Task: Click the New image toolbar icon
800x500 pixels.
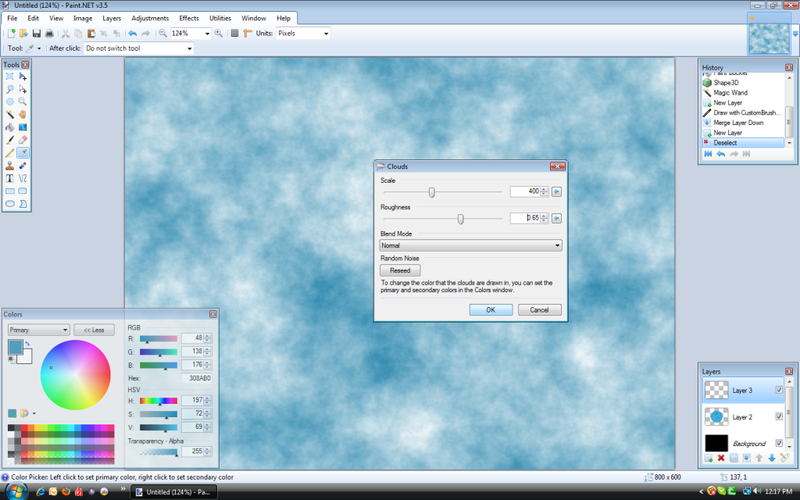Action: click(x=11, y=33)
